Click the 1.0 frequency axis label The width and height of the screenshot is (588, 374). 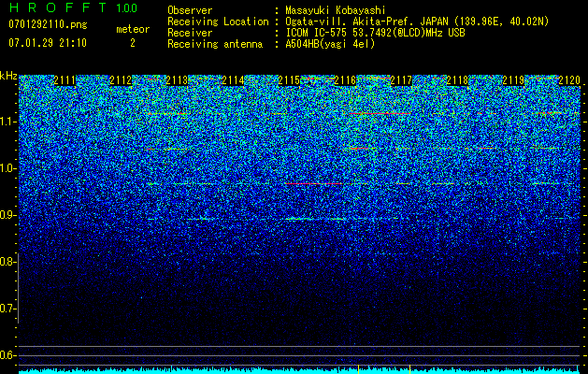click(x=6, y=168)
